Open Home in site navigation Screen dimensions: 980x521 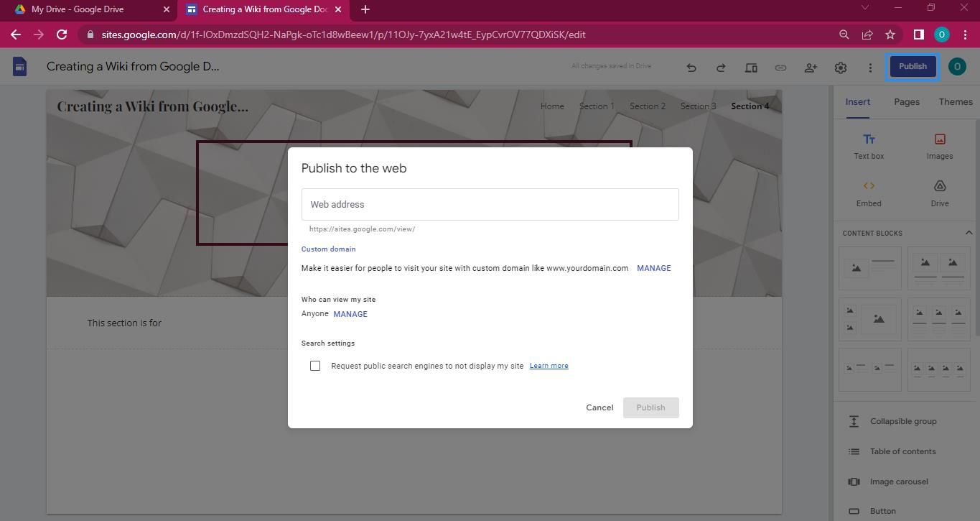tap(552, 106)
